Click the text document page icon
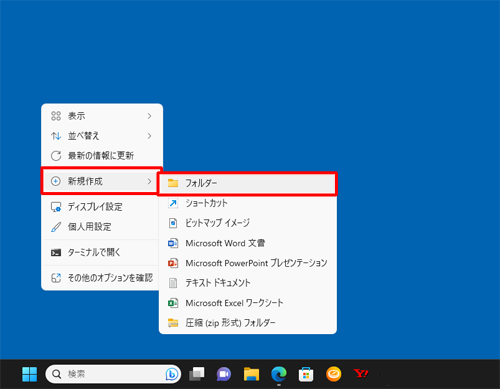The width and height of the screenshot is (500, 389). pos(173,283)
